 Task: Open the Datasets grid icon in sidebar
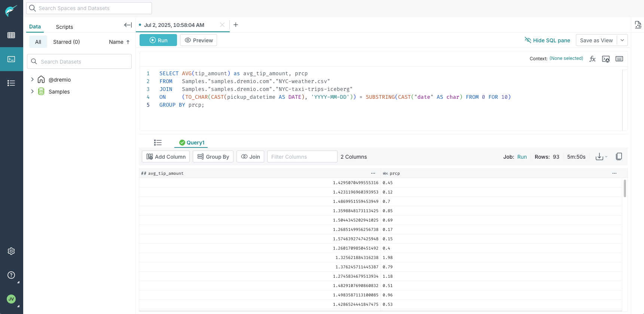[x=11, y=35]
